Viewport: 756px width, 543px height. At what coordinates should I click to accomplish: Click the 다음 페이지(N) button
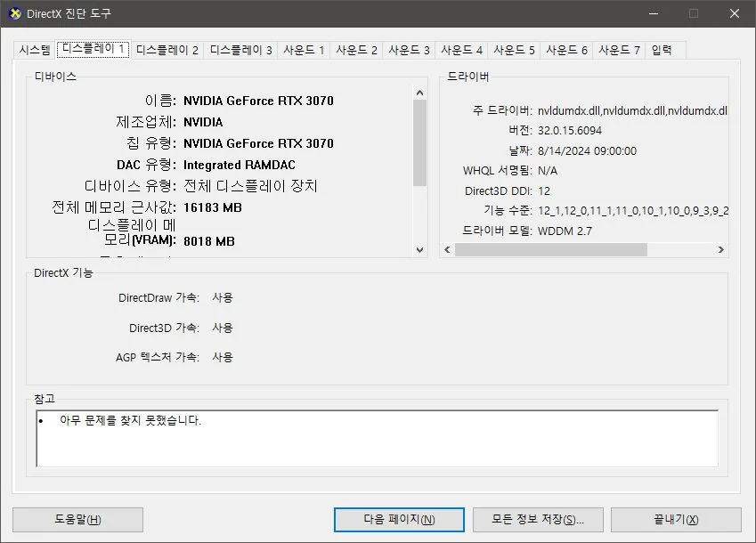tap(399, 519)
